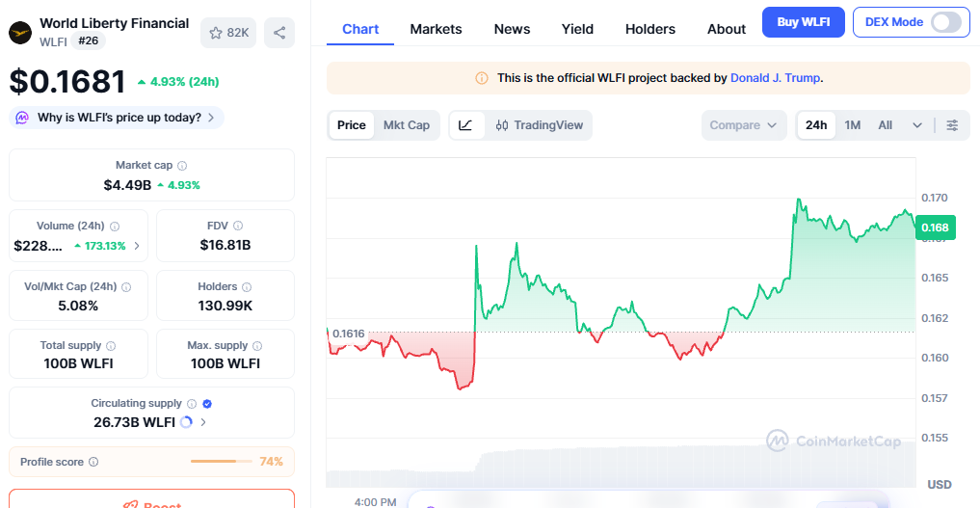Open the Donald J. Trump link
Image resolution: width=980 pixels, height=508 pixels.
tap(775, 78)
